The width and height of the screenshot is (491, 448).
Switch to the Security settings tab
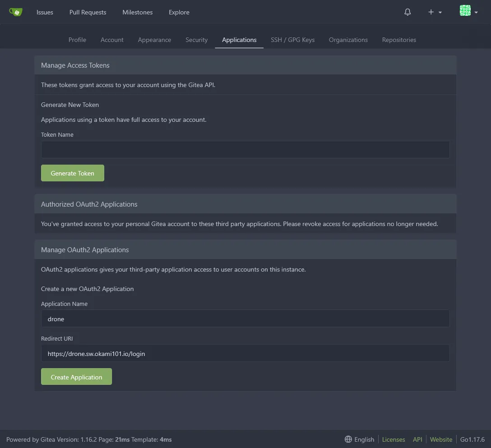pyautogui.click(x=196, y=40)
